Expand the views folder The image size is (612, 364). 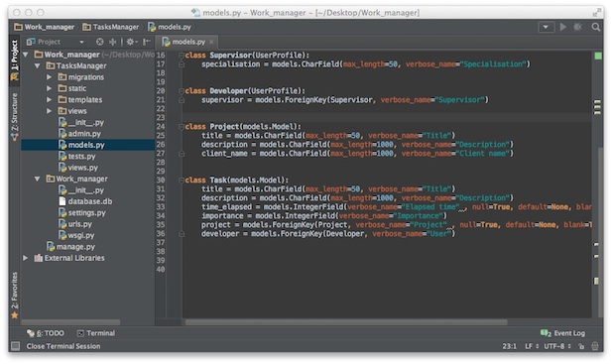click(x=50, y=111)
